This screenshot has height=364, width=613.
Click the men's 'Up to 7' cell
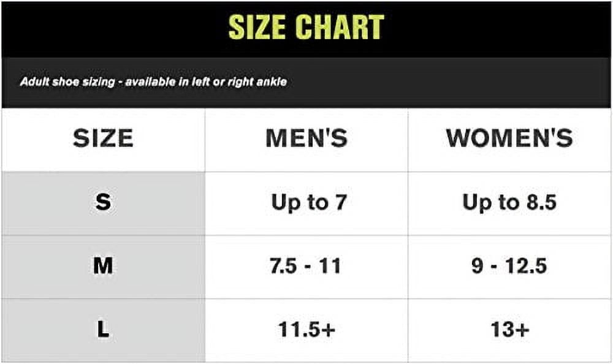(308, 203)
